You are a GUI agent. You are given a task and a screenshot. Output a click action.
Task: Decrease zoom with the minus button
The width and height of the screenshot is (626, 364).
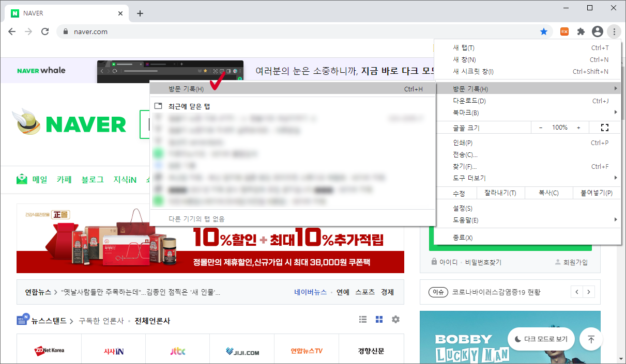(x=541, y=128)
